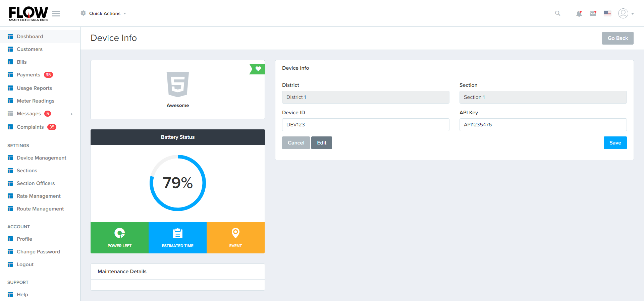Expand the Messages submenu arrow
This screenshot has height=301, width=644.
pos(71,114)
